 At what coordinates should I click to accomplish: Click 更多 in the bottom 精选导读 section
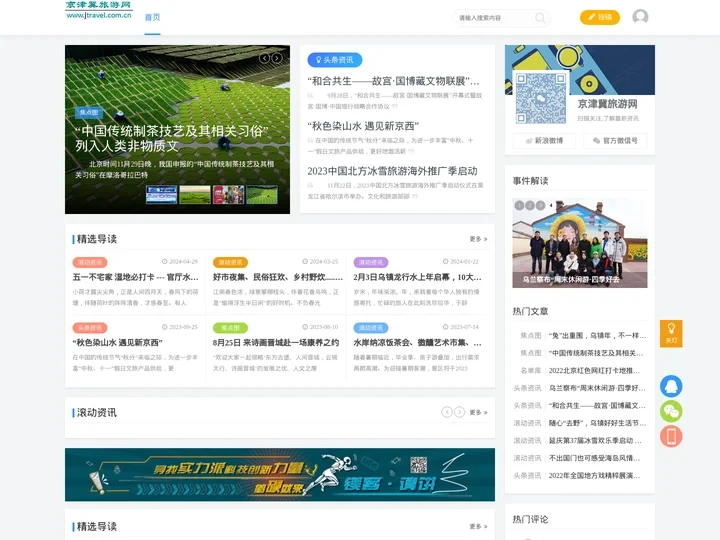point(478,526)
